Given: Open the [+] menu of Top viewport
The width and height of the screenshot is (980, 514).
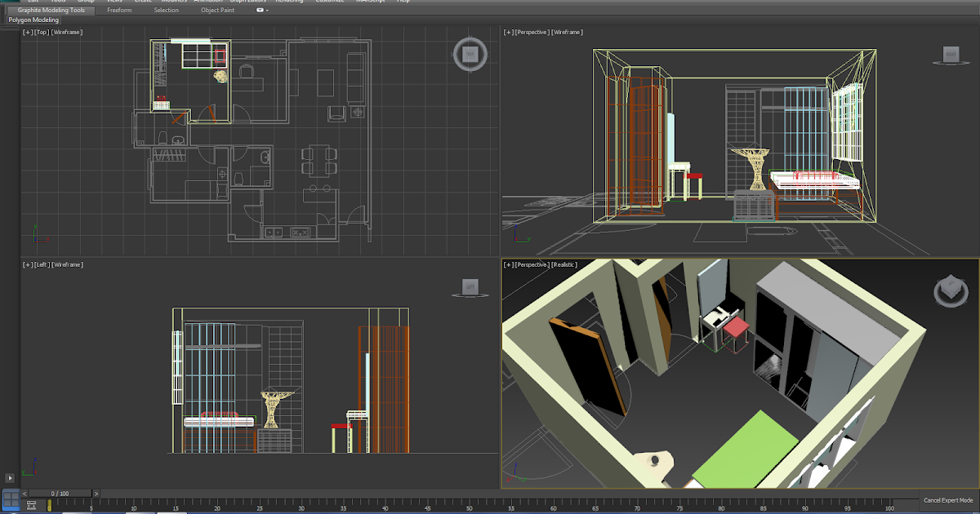Looking at the screenshot, I should click(28, 32).
